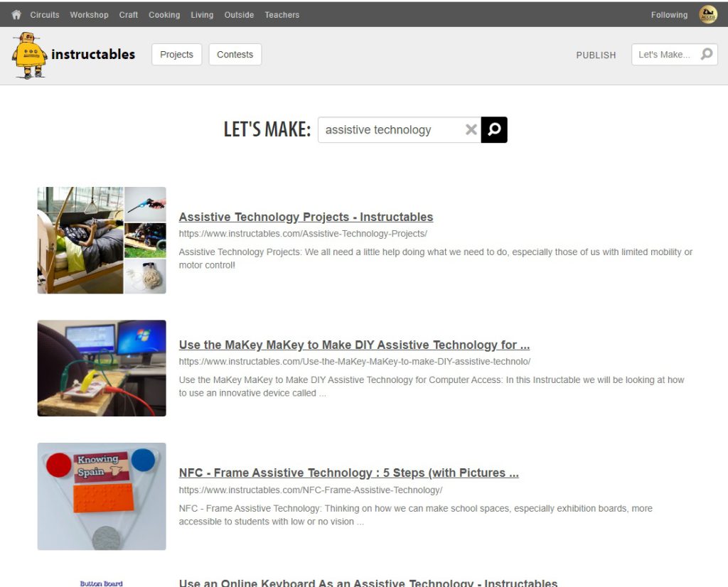Open the Living category
This screenshot has height=587, width=728.
tap(202, 15)
